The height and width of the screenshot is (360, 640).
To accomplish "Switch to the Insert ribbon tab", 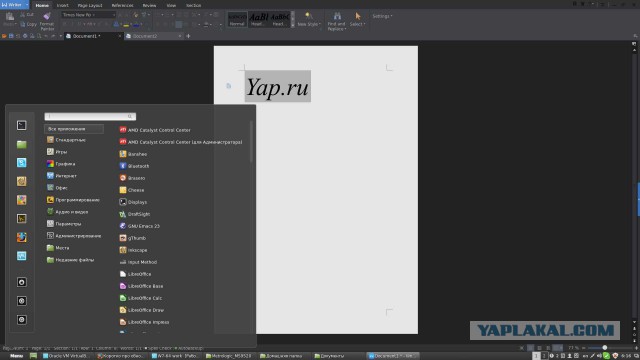I will click(x=62, y=5).
